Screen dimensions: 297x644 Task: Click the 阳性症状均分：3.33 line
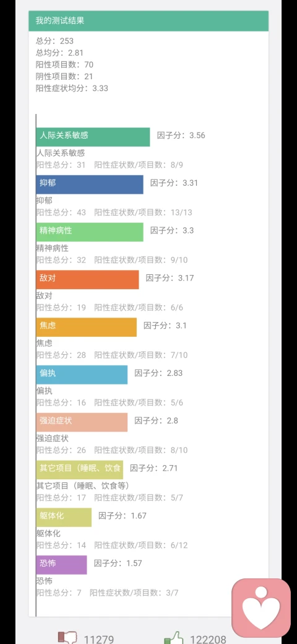[72, 89]
